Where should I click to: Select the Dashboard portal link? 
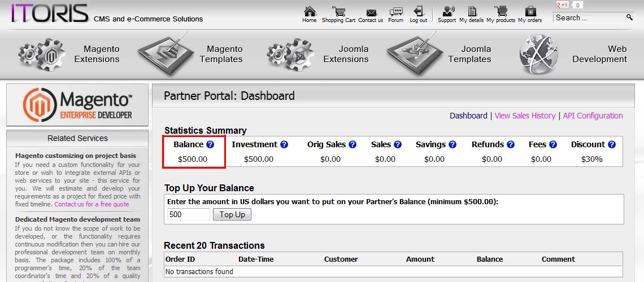click(468, 116)
